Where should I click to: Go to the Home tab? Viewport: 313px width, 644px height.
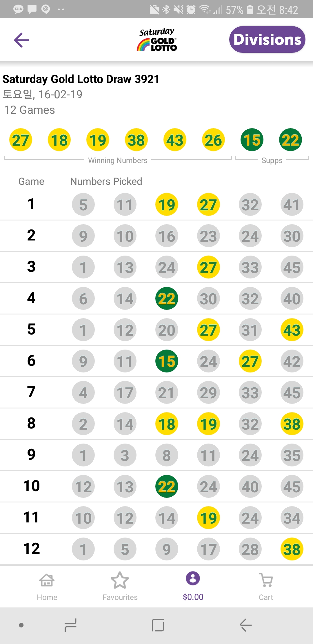click(47, 586)
